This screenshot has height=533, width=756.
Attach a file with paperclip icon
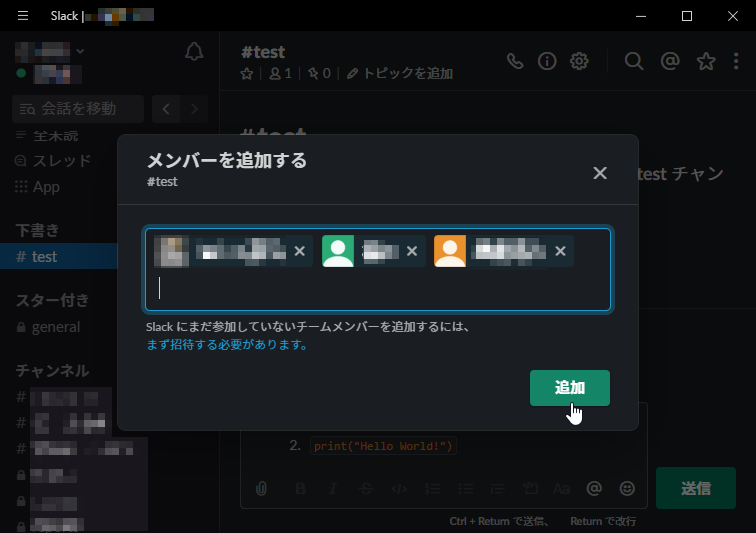[x=261, y=489]
